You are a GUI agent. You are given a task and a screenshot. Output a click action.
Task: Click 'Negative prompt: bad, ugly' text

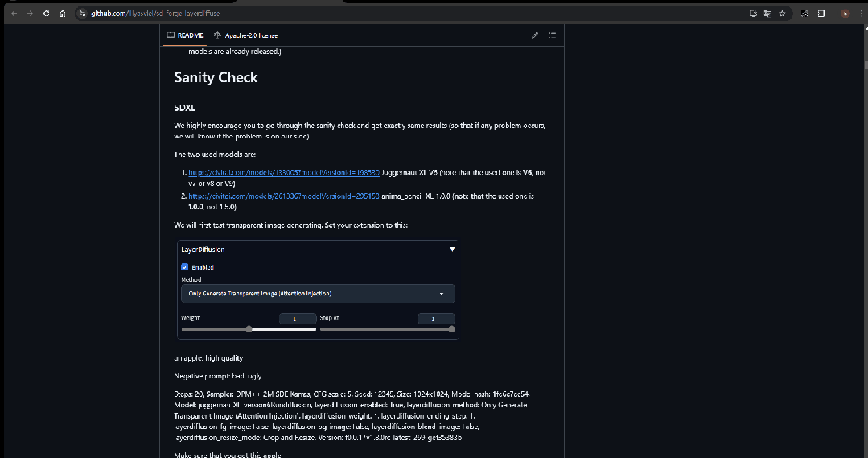217,376
